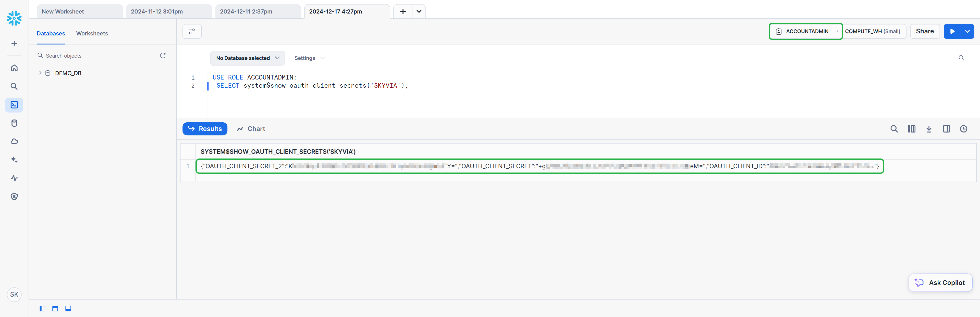Show the Results view
Image resolution: width=980 pixels, height=317 pixels.
pos(205,129)
